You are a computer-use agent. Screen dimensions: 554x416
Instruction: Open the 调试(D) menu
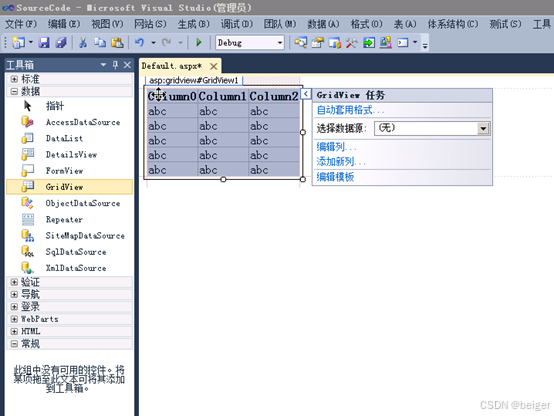tap(237, 24)
